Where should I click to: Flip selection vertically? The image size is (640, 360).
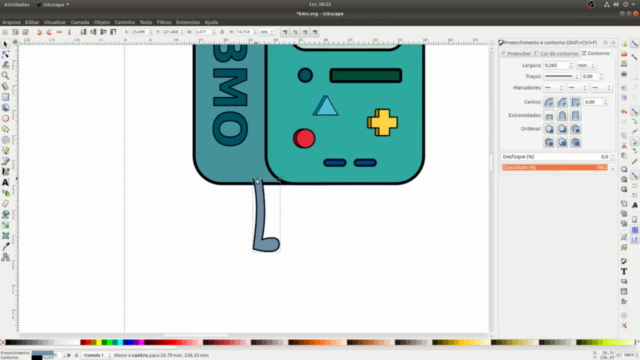[69, 32]
